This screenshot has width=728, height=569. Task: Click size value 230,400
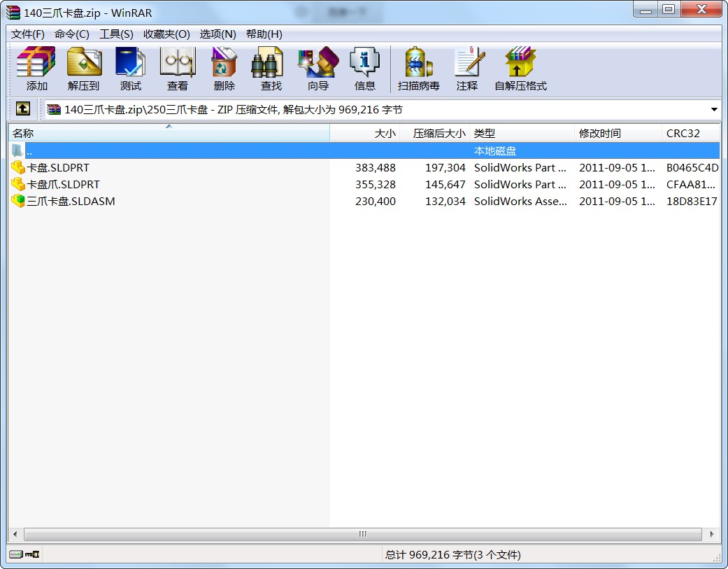[x=375, y=201]
